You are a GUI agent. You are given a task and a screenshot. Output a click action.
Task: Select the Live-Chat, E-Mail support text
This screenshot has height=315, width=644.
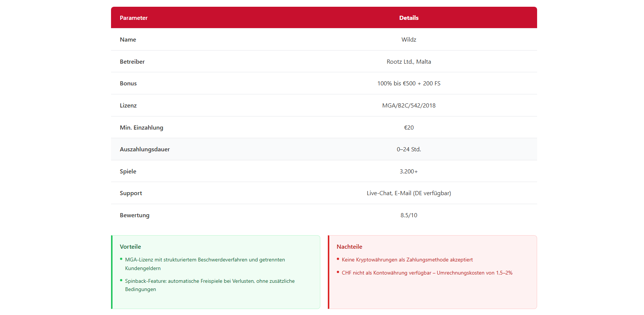(x=408, y=193)
